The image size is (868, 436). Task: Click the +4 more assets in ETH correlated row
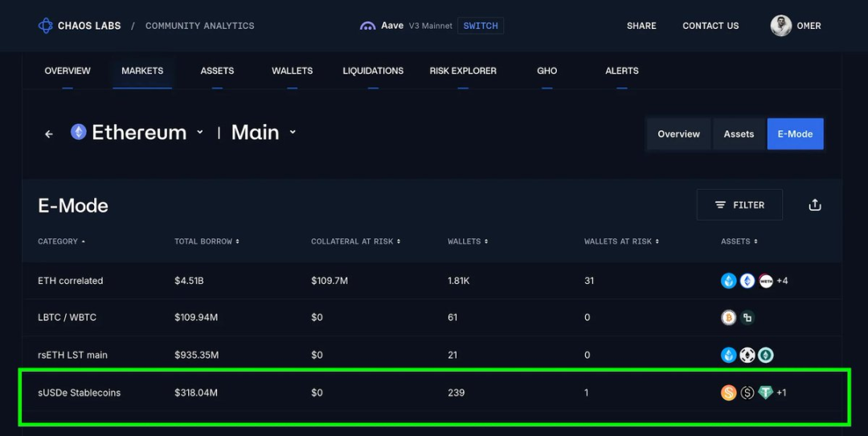click(782, 281)
